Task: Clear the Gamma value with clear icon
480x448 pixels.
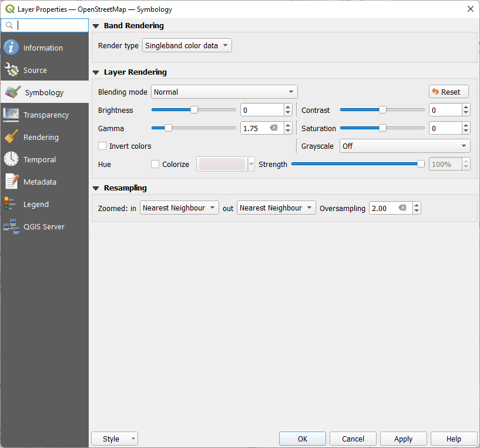Action: (x=274, y=128)
